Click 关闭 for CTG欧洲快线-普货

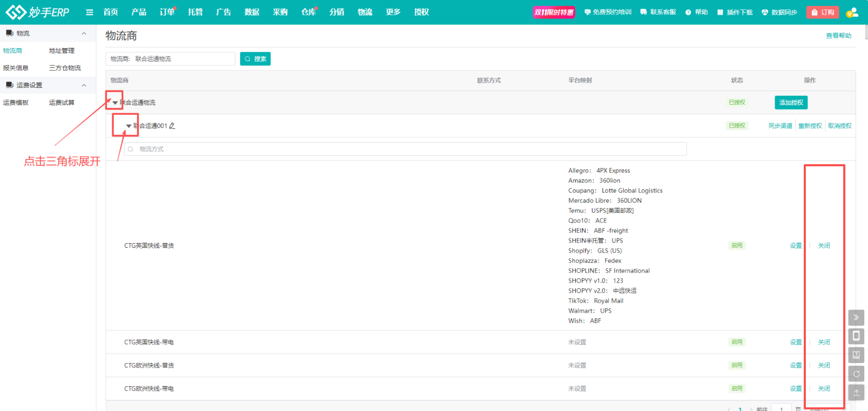[824, 365]
